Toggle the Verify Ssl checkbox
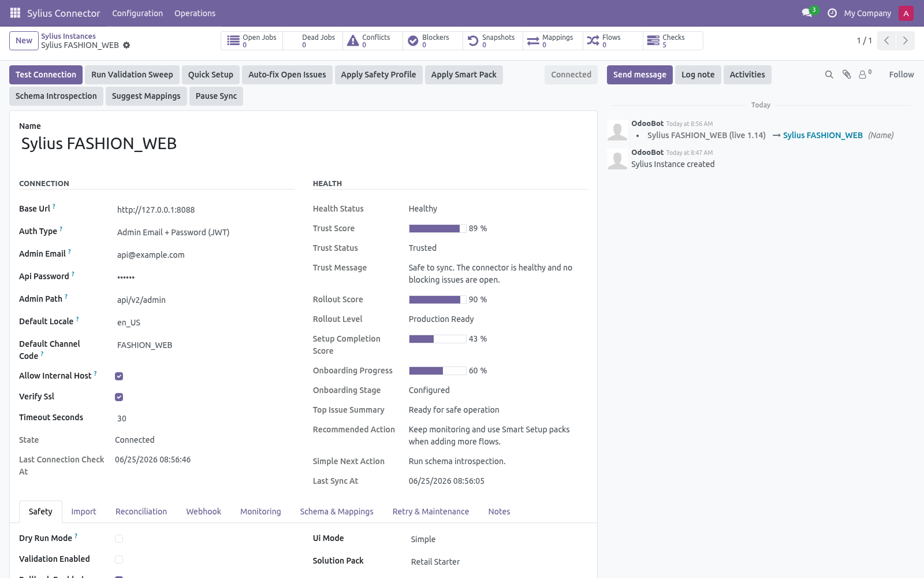This screenshot has height=578, width=924. (x=119, y=397)
